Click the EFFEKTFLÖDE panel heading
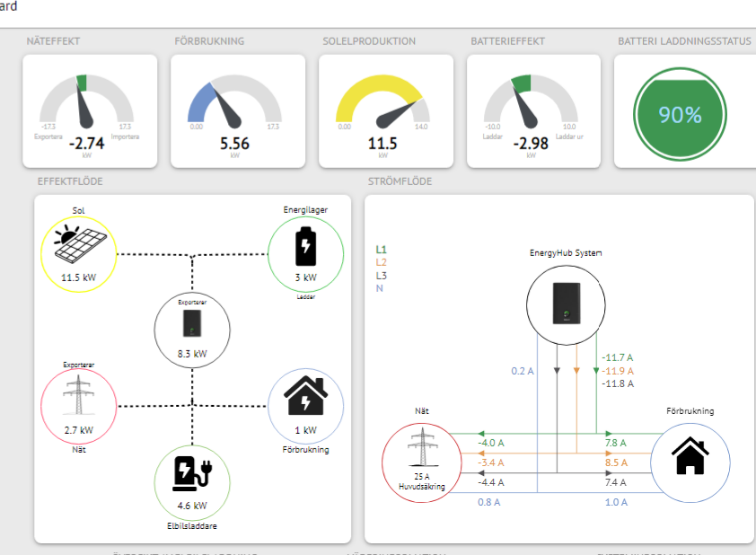The height and width of the screenshot is (555, 756). coord(70,181)
